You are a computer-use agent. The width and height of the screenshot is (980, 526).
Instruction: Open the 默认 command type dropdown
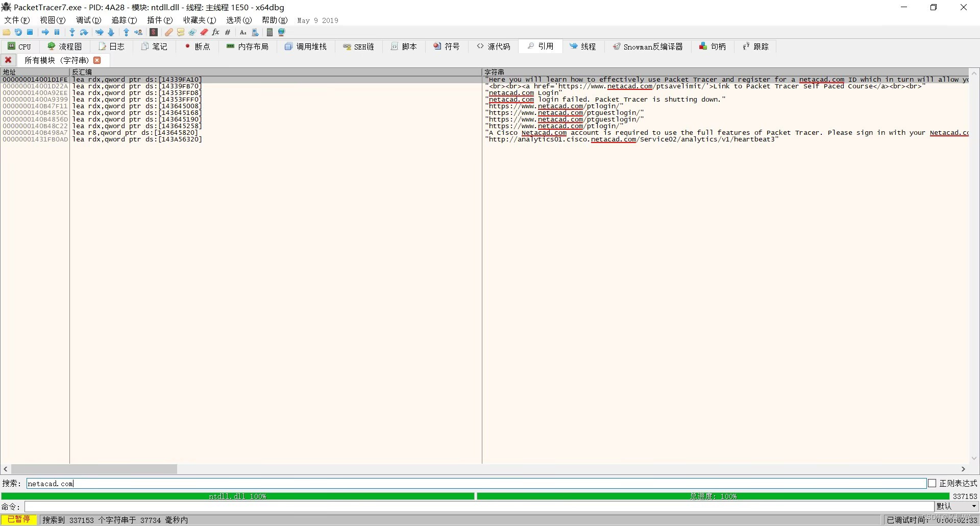point(956,506)
